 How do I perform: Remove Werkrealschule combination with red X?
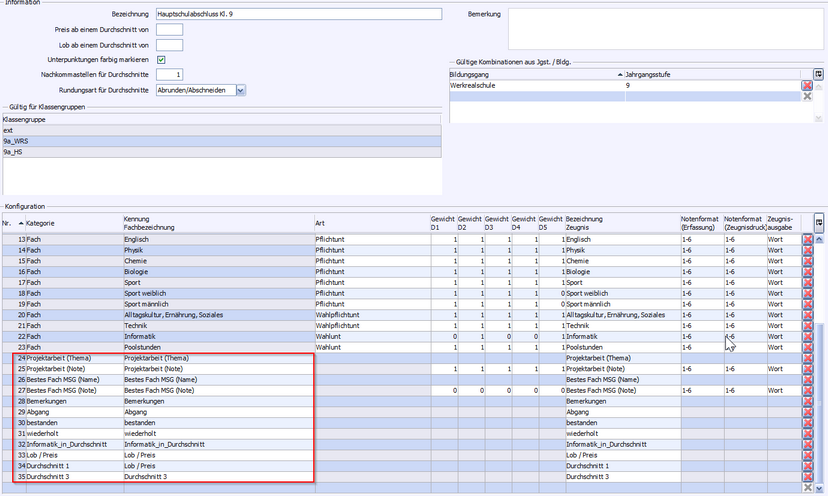coord(807,86)
